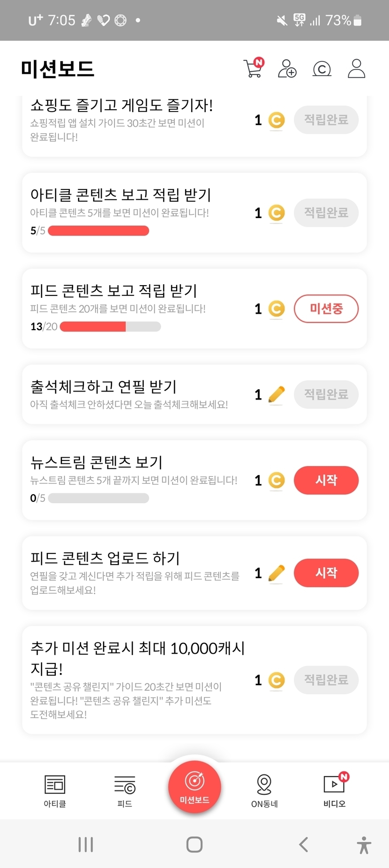Tap the 0/5 newstream progress bar
Viewport: 389px width, 868px height.
(98, 498)
